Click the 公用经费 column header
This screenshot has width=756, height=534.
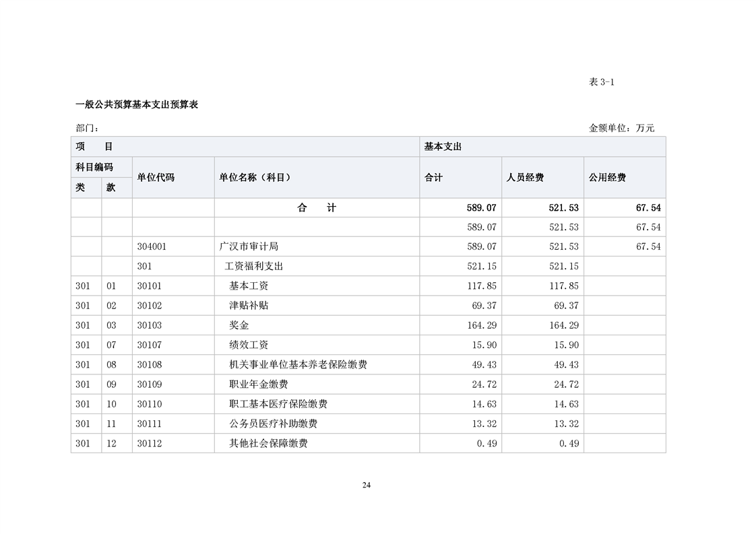pos(607,178)
